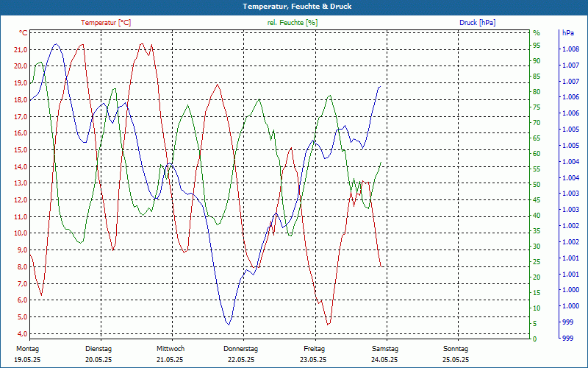Viewport: 588px width, 368px height.
Task: Click the '16,0' temperature axis value
Action: [x=21, y=133]
